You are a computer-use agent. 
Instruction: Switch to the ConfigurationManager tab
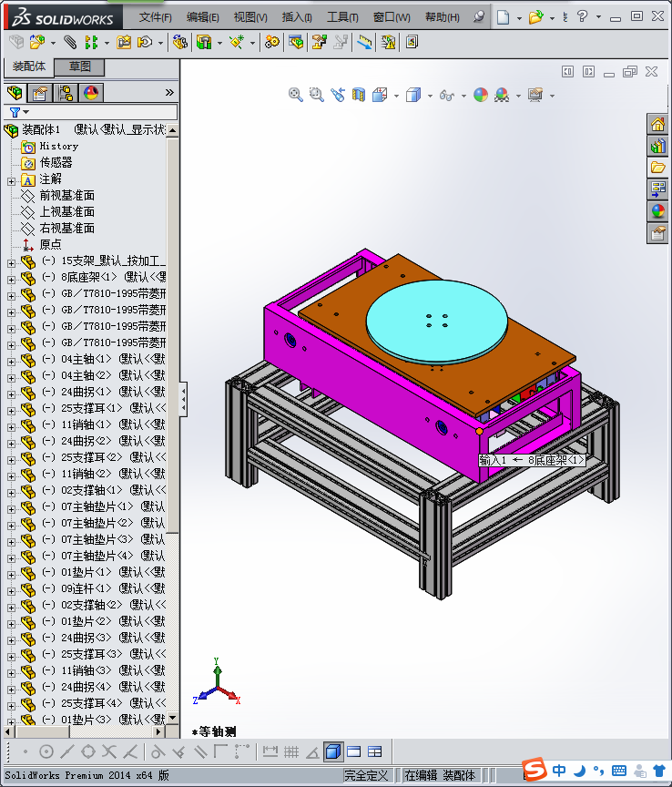tap(66, 93)
